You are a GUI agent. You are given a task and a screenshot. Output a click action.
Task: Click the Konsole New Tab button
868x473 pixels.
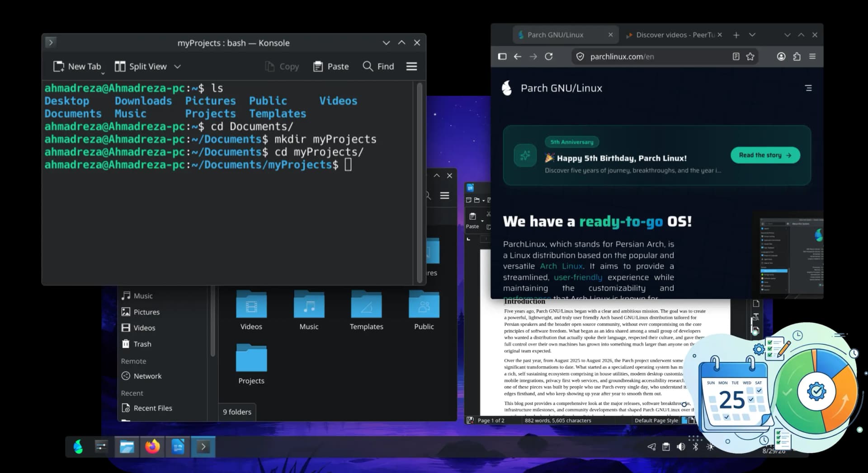tap(77, 66)
